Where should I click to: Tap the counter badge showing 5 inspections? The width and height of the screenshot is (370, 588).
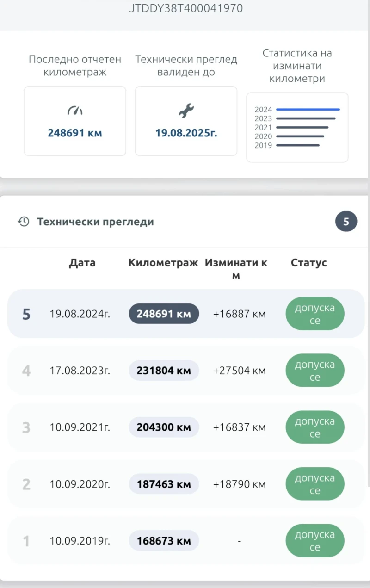coord(345,222)
